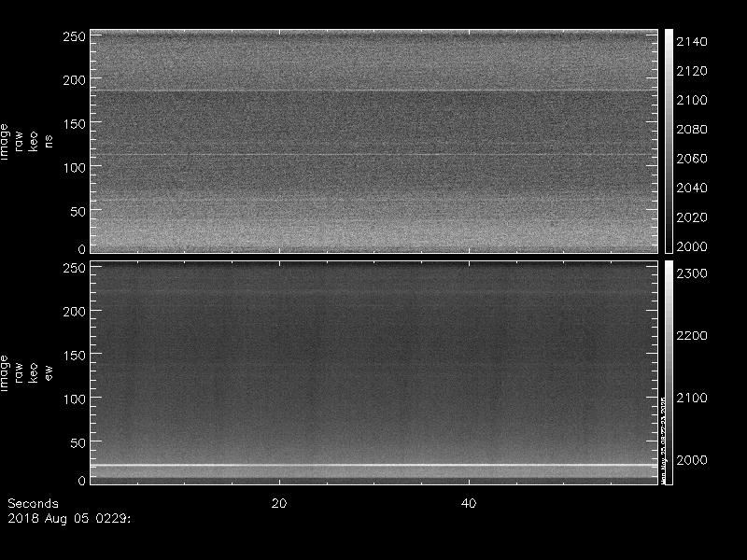Viewport: 747px width, 560px height.
Task: Click the bright horizontal line in ew keogram
Action: coord(374,465)
